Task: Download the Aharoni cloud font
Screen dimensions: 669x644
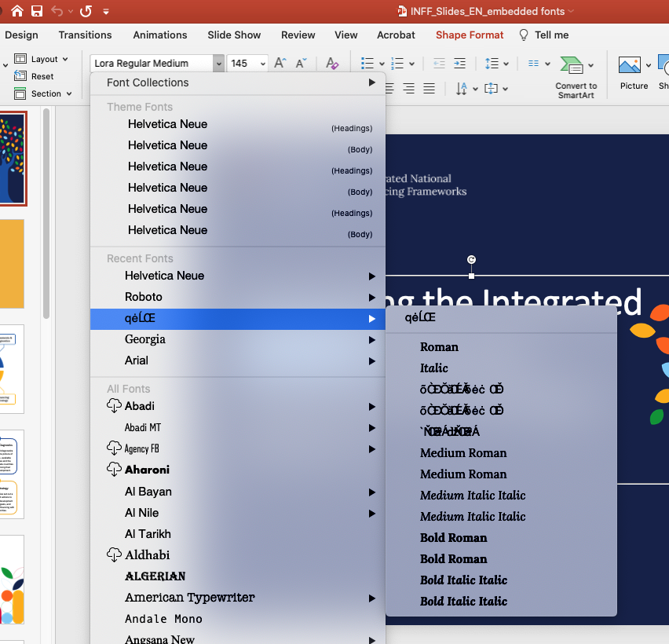Action: click(x=114, y=469)
